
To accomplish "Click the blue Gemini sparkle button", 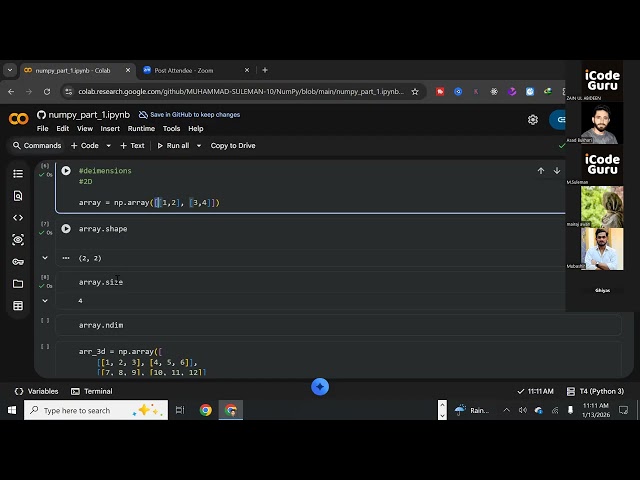I will click(320, 387).
